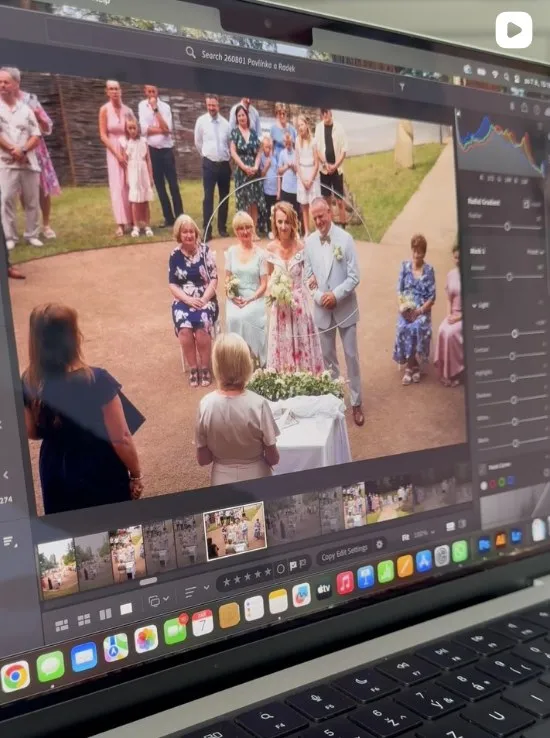Select the blue color swatch
Viewport: 550px width, 738px height.
pyautogui.click(x=510, y=480)
